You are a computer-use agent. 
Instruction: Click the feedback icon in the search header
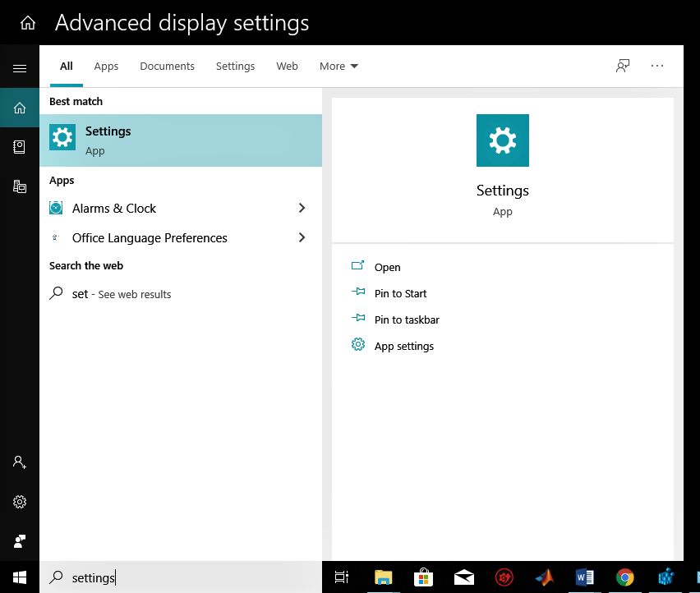pyautogui.click(x=623, y=66)
